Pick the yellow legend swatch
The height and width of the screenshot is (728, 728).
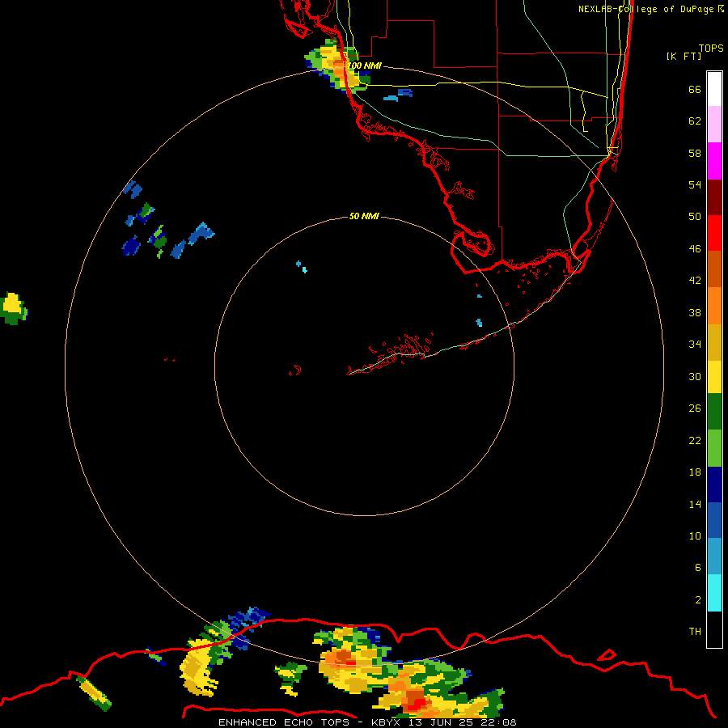coord(714,376)
